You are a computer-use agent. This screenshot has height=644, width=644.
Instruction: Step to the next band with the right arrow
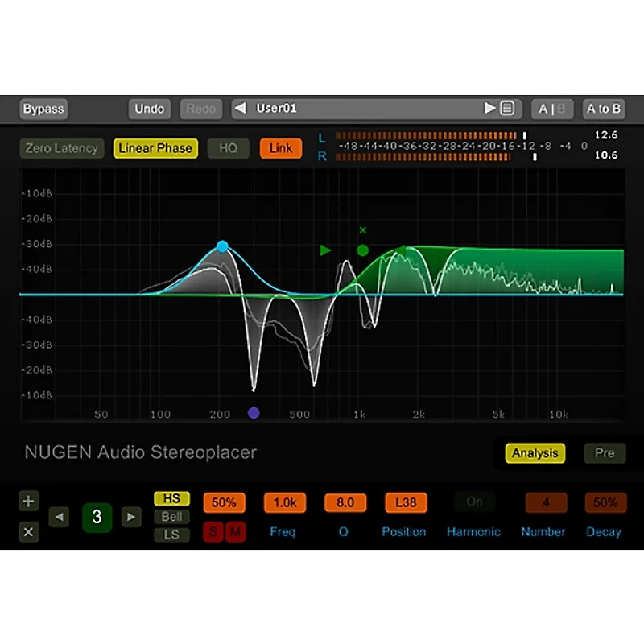tap(131, 517)
